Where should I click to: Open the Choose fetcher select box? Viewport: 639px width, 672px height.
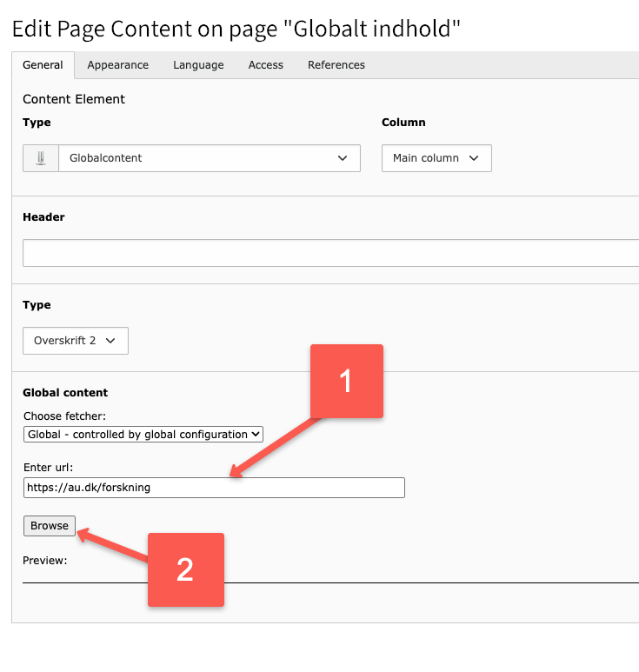point(143,434)
